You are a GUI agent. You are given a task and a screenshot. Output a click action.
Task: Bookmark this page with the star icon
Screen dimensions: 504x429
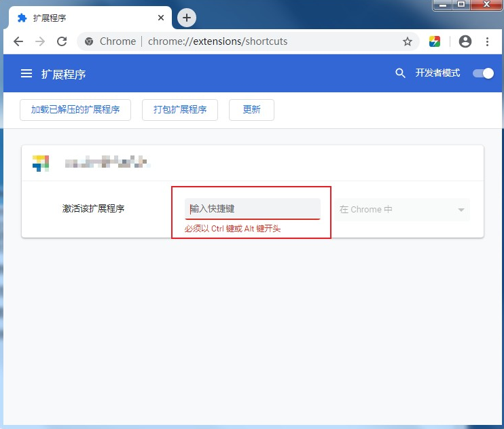[x=408, y=41]
